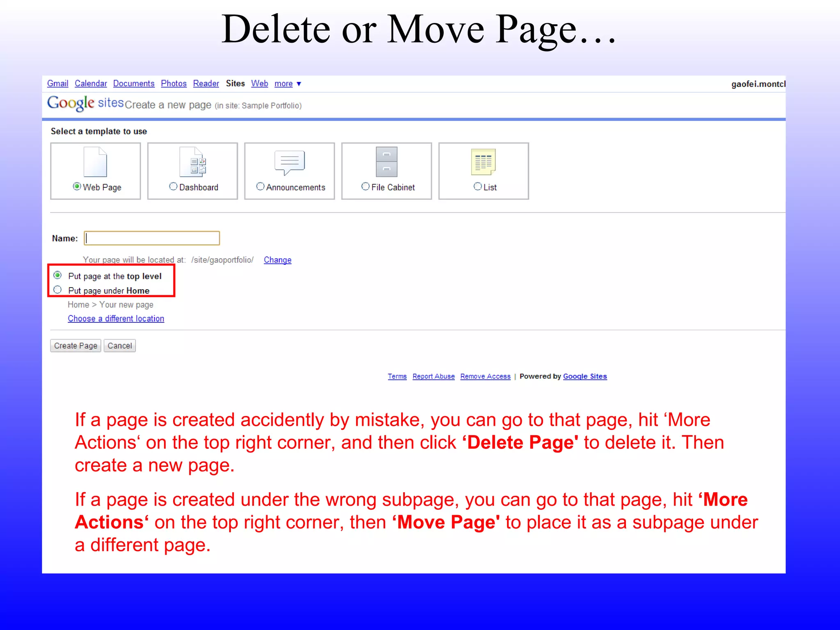Expand the more dropdown arrow
This screenshot has height=630, width=840.
point(299,84)
